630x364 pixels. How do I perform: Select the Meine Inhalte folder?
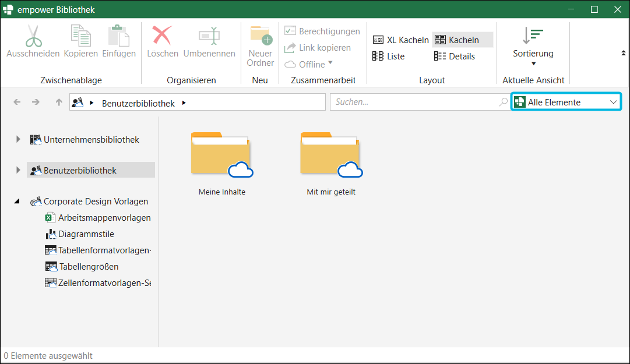point(222,164)
